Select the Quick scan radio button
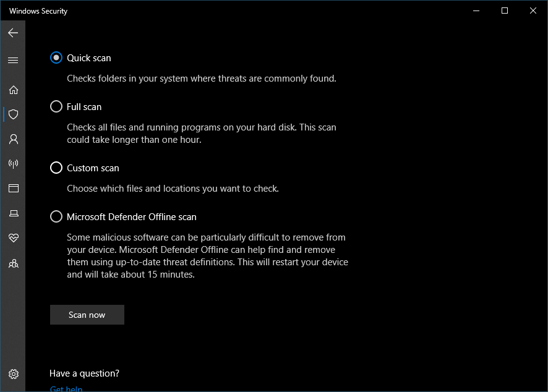This screenshot has height=392, width=548. pyautogui.click(x=56, y=58)
